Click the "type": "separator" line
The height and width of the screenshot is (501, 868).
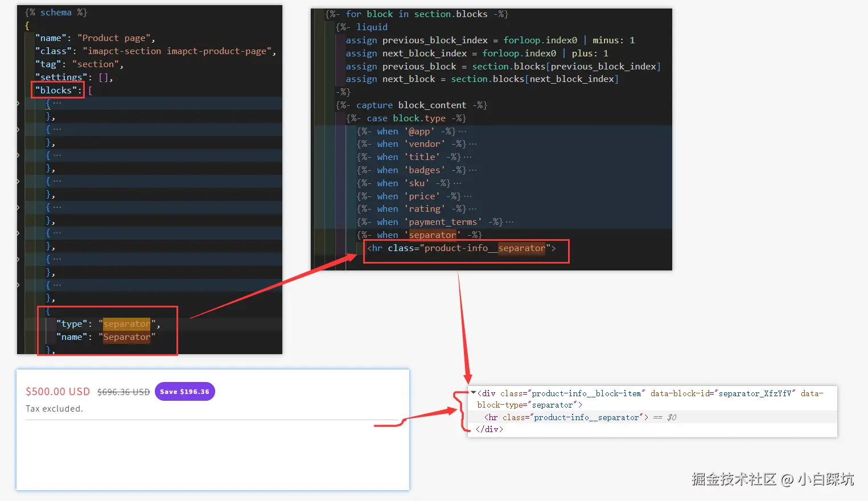(108, 324)
